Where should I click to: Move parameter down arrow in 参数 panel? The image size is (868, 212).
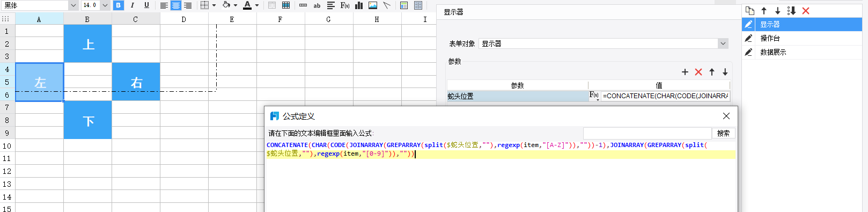coord(725,72)
